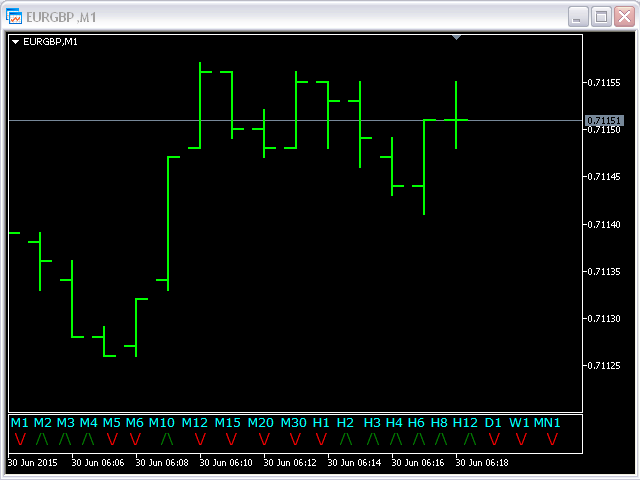Click the green up arrow under H8

(x=441, y=440)
